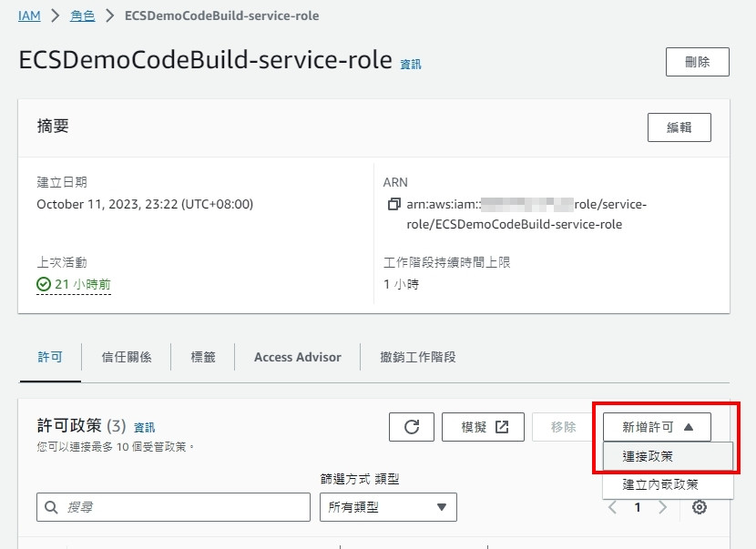Click the 1 小時 session duration value
This screenshot has height=549, width=756.
(401, 284)
